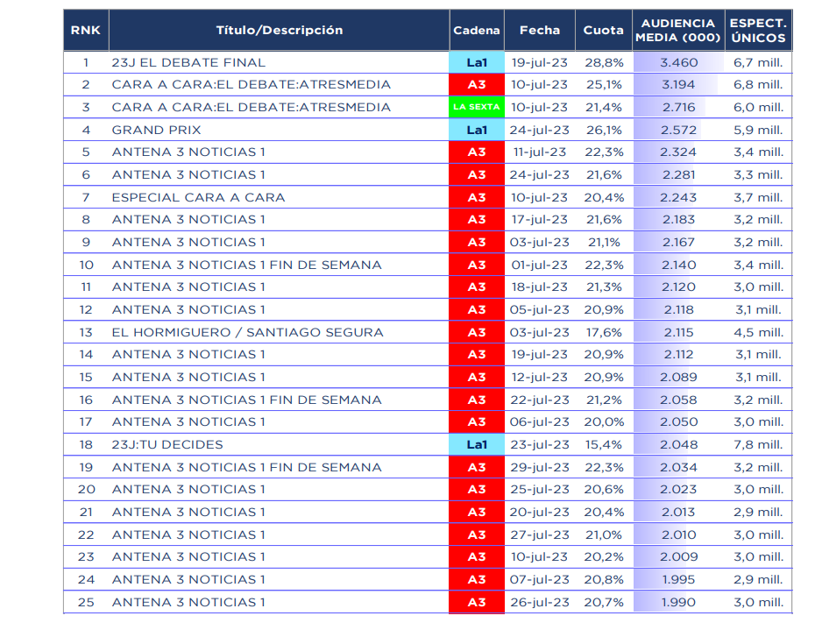The height and width of the screenshot is (644, 815).
Task: Click the La1 badge in rank 18 row
Action: 477,444
